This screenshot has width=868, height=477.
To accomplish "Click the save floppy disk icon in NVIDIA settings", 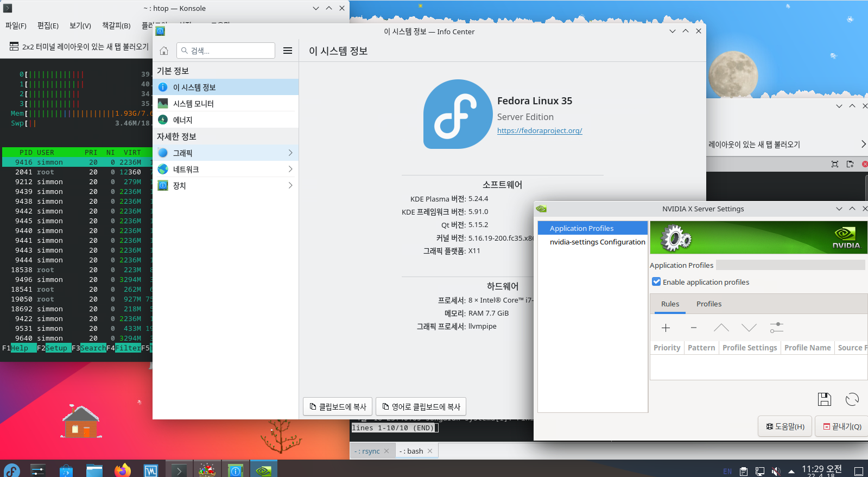I will point(825,399).
